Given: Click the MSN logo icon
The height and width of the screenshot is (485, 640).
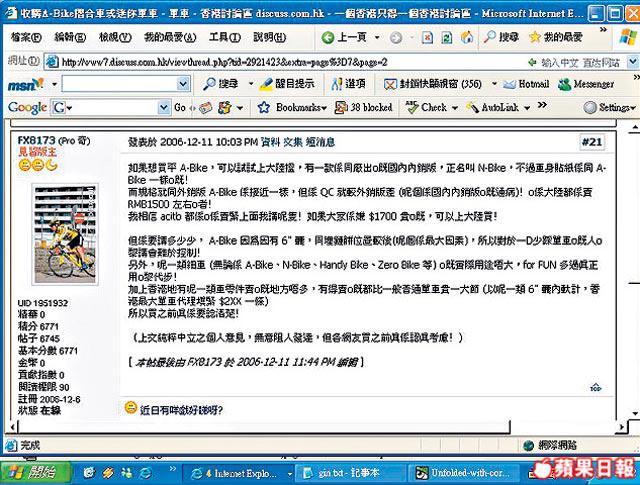Looking at the screenshot, I should click(25, 85).
